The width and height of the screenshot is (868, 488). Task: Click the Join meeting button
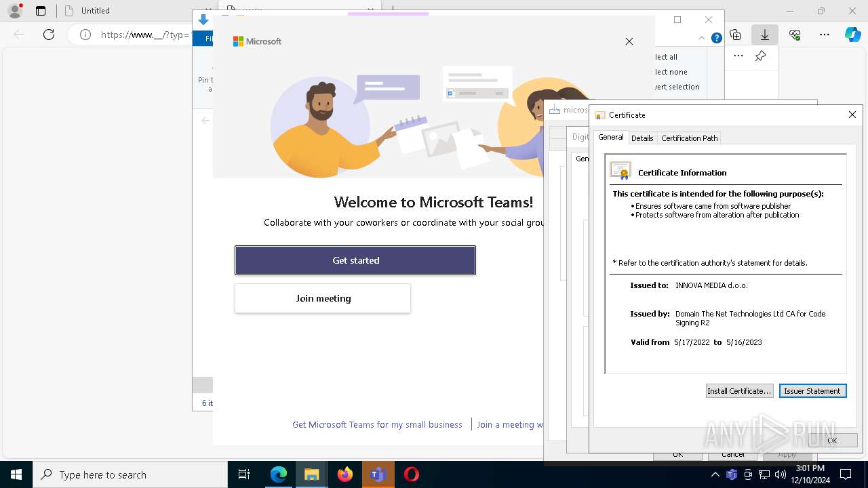tap(323, 298)
